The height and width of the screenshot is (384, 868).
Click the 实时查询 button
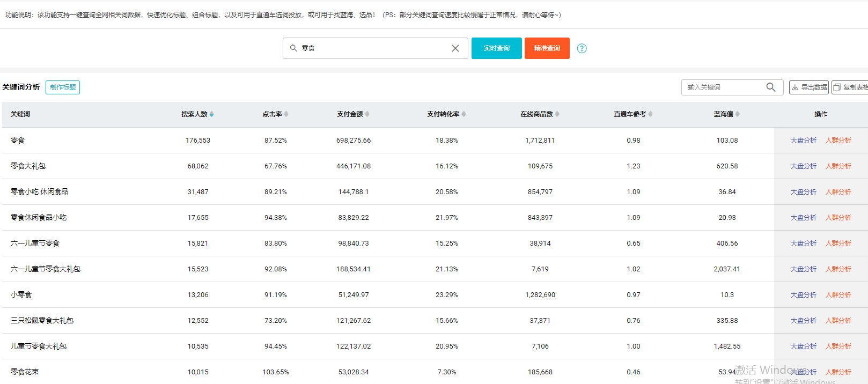tap(497, 48)
